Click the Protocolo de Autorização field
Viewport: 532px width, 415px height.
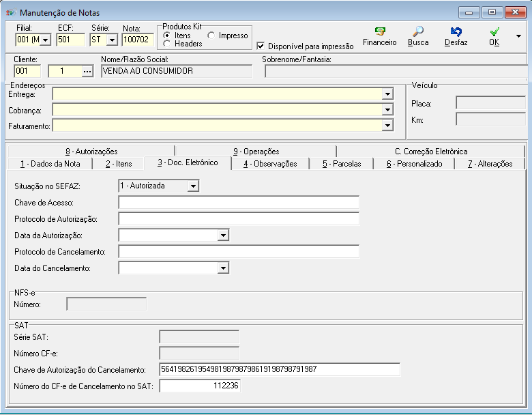point(238,218)
